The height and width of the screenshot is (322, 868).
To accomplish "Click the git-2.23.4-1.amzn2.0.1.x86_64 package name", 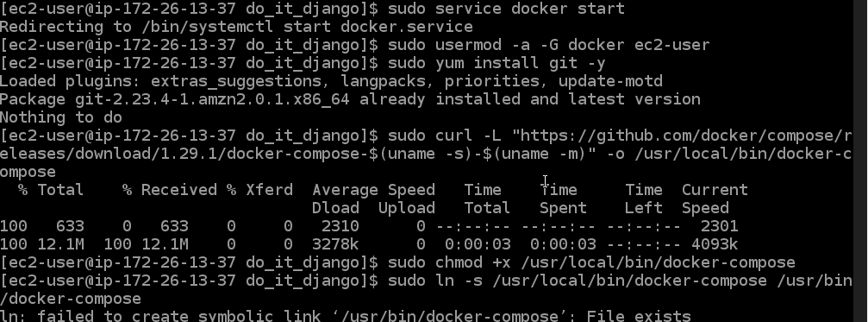I will 212,100.
